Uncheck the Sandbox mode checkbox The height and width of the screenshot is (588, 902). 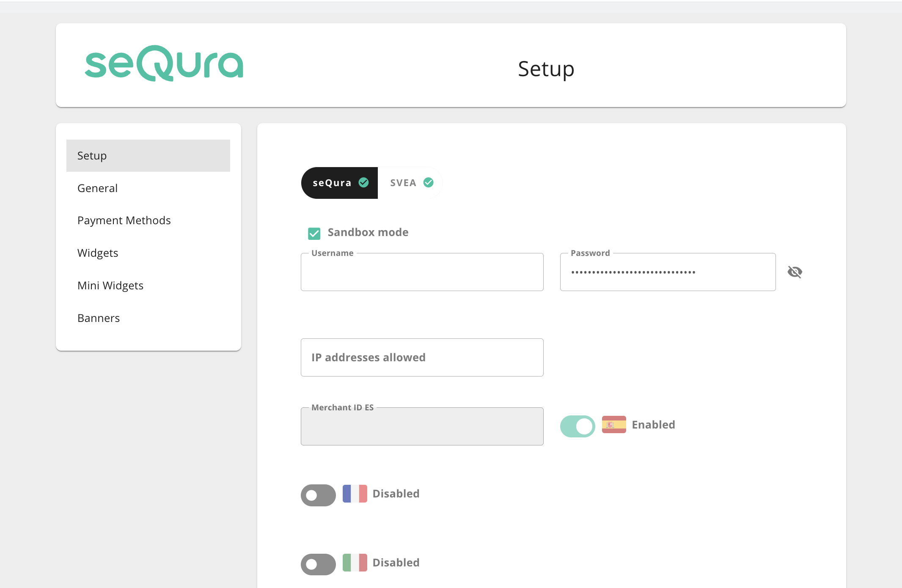pyautogui.click(x=314, y=233)
